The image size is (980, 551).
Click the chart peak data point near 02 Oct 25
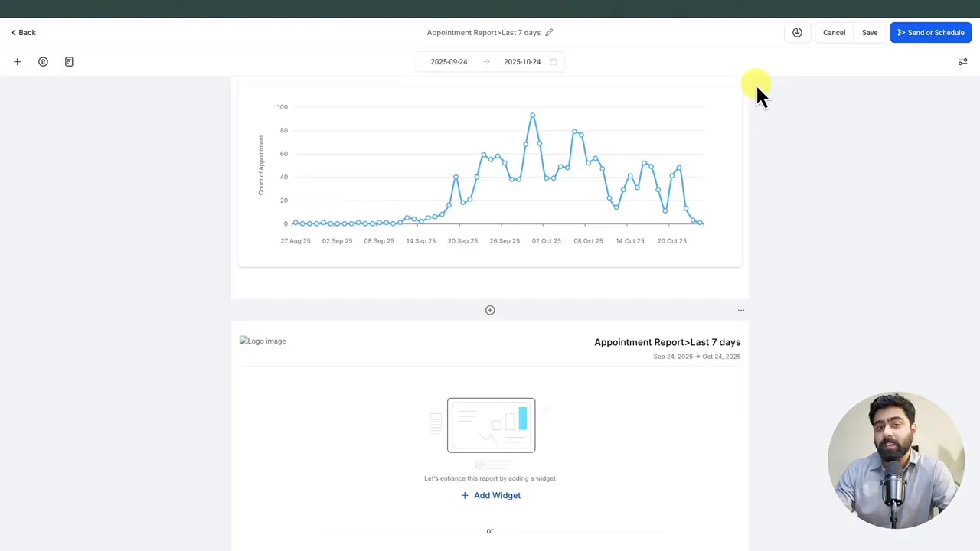coord(532,116)
